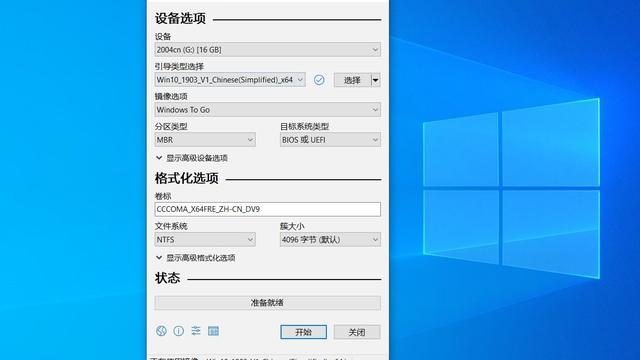Image resolution: width=640 pixels, height=360 pixels.
Task: Click the 准备就绪 progress bar
Action: coord(268,303)
